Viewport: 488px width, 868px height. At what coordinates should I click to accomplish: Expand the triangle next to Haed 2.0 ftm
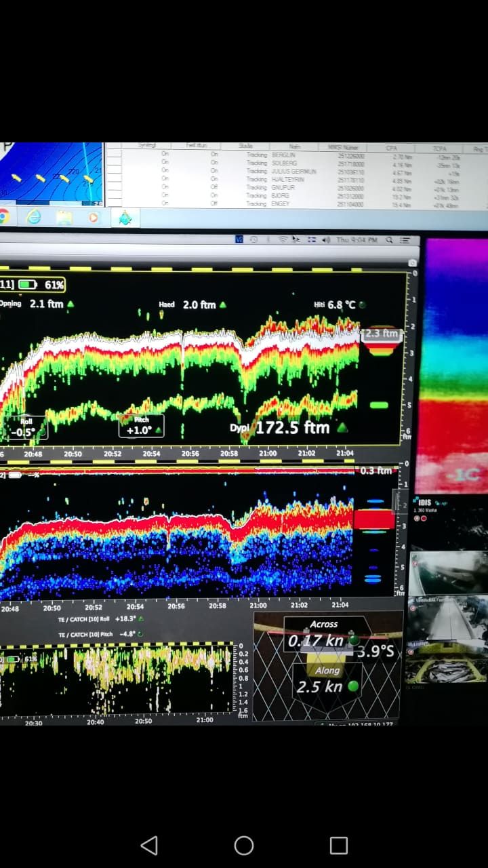tap(223, 305)
